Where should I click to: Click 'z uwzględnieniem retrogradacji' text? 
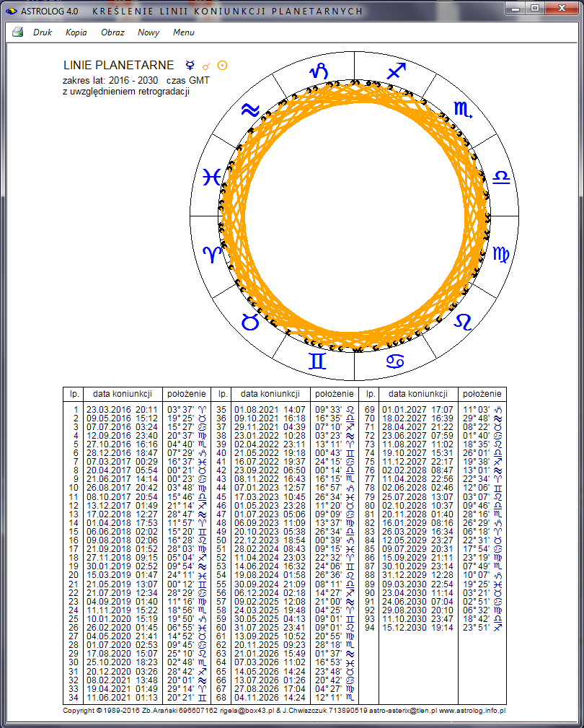click(x=126, y=92)
